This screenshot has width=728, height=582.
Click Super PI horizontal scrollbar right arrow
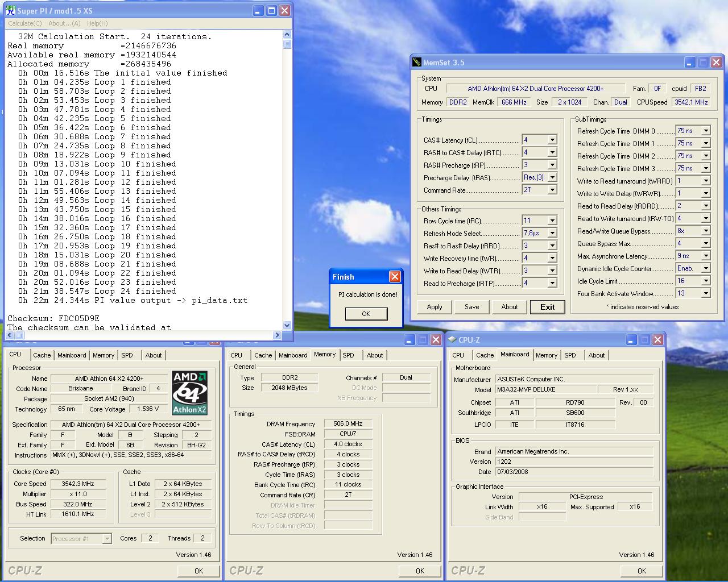[x=278, y=335]
